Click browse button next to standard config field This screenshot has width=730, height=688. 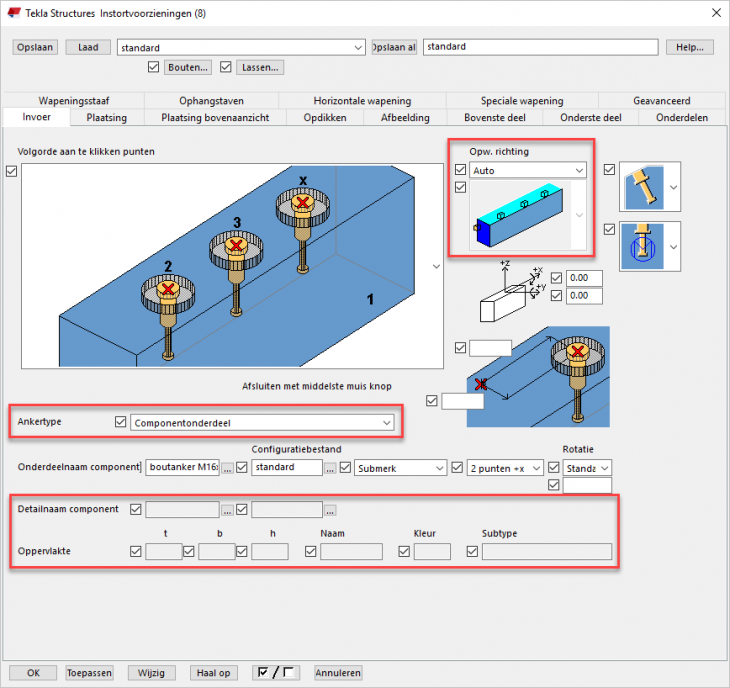click(x=331, y=468)
